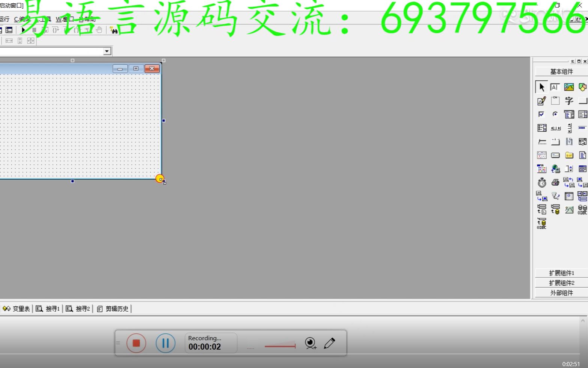This screenshot has width=588, height=368.
Task: Switch to the 变量表 tab
Action: point(16,309)
